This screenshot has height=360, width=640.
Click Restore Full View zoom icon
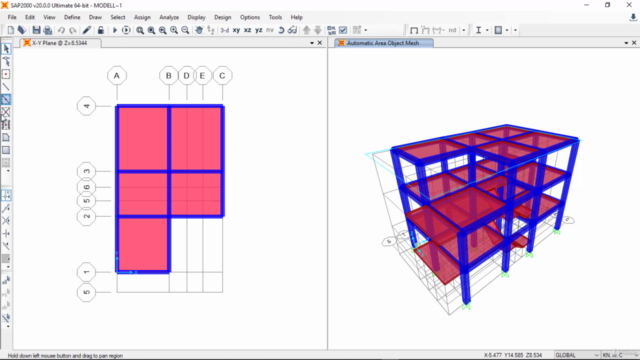coord(151,30)
